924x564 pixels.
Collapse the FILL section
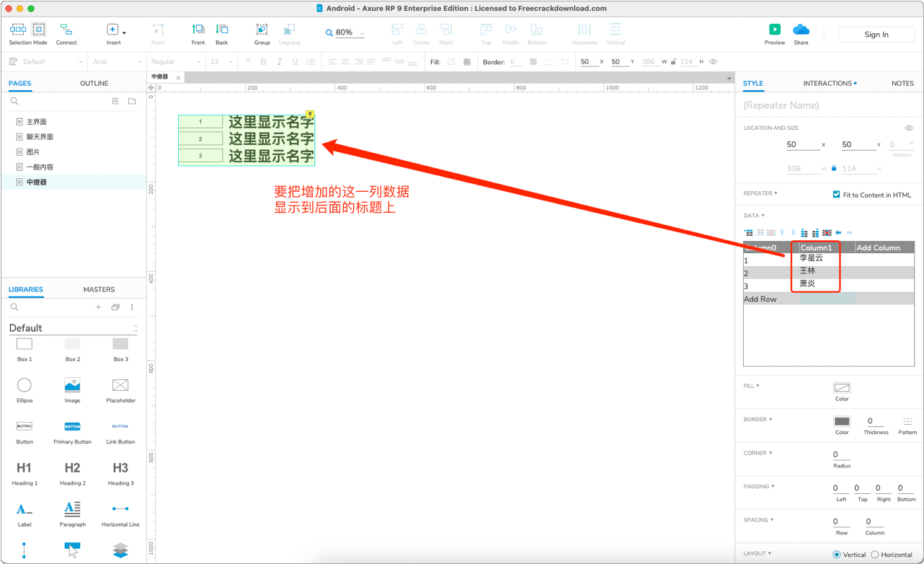[x=752, y=386]
